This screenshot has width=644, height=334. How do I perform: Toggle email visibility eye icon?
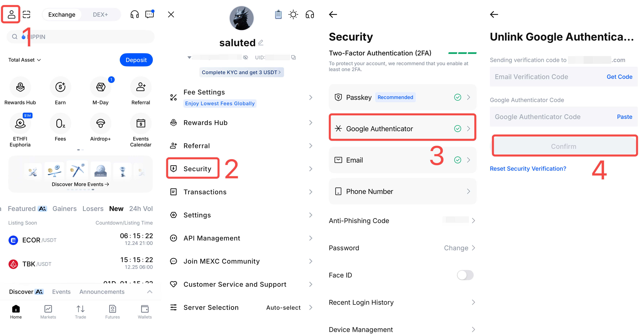coord(246,57)
